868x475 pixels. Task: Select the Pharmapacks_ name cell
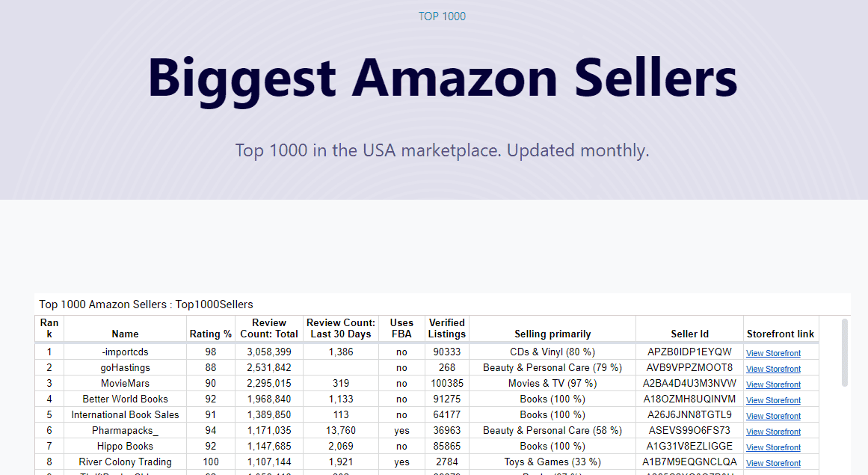(125, 430)
